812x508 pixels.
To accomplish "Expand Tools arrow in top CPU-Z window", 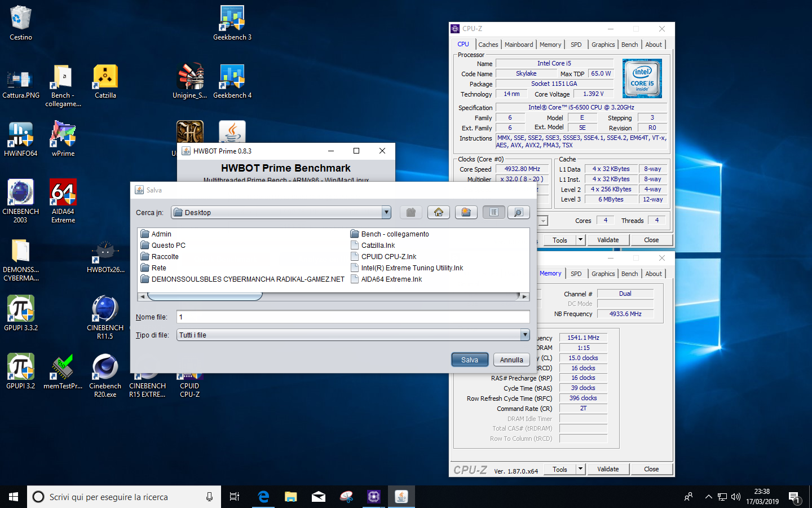I will click(580, 240).
